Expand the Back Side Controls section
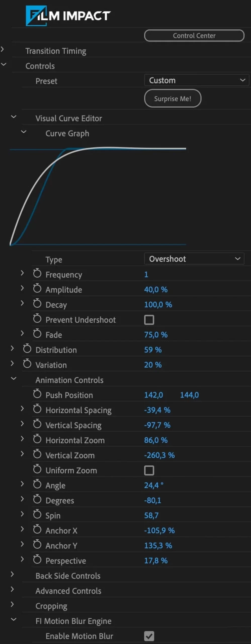Screen dimensions: 251x644 [12, 574]
